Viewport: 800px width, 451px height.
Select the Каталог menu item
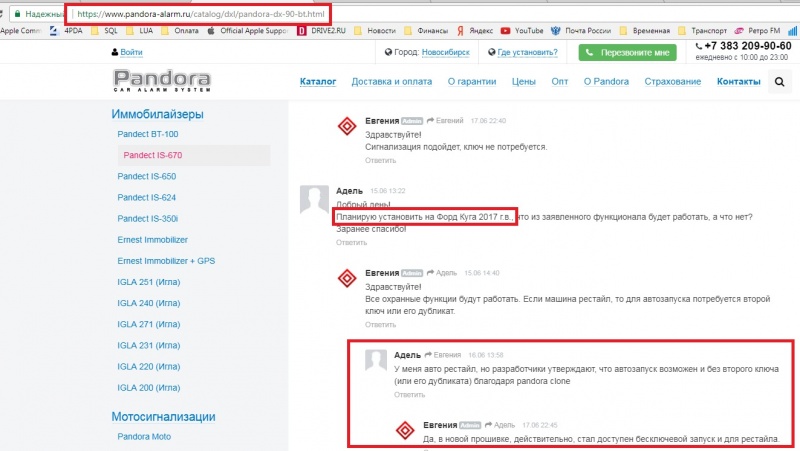318,81
